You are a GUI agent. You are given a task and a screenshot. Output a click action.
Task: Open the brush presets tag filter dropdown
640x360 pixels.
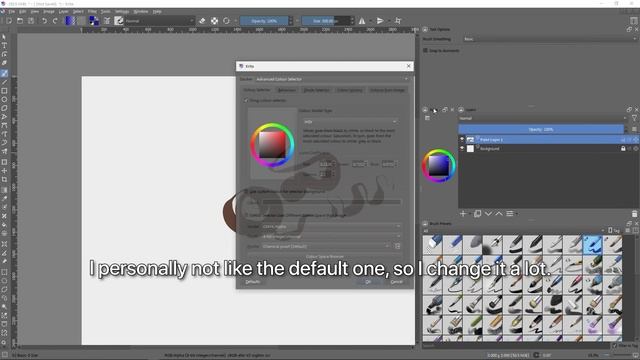click(514, 231)
